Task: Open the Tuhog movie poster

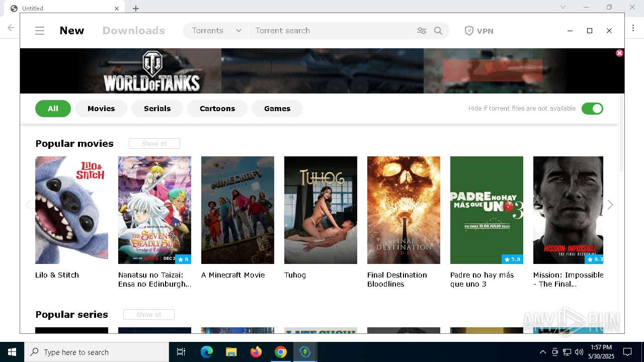Action: (x=320, y=210)
